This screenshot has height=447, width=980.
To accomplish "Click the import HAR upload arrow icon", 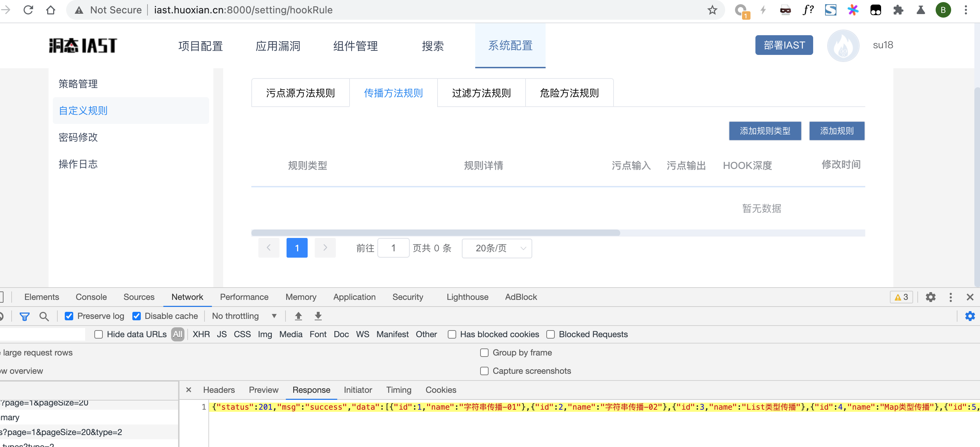I will [298, 316].
